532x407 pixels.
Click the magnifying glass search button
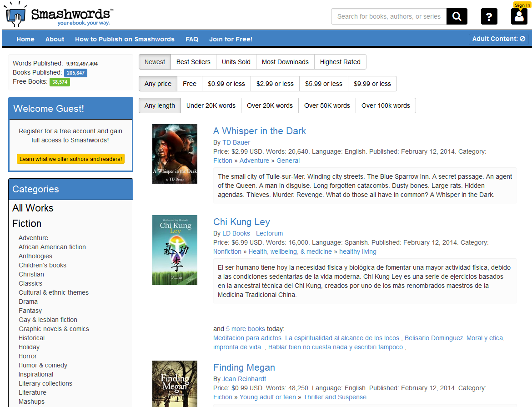pyautogui.click(x=457, y=16)
